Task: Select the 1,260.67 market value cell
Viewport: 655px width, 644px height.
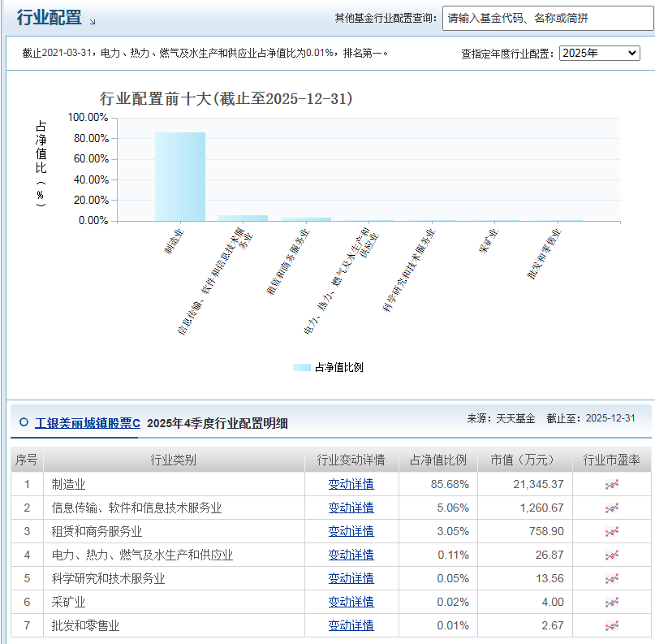Action: tap(525, 508)
